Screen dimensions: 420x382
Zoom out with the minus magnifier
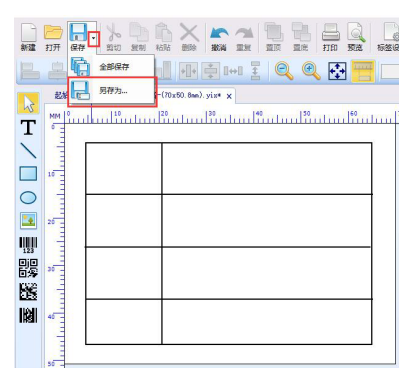tap(284, 71)
